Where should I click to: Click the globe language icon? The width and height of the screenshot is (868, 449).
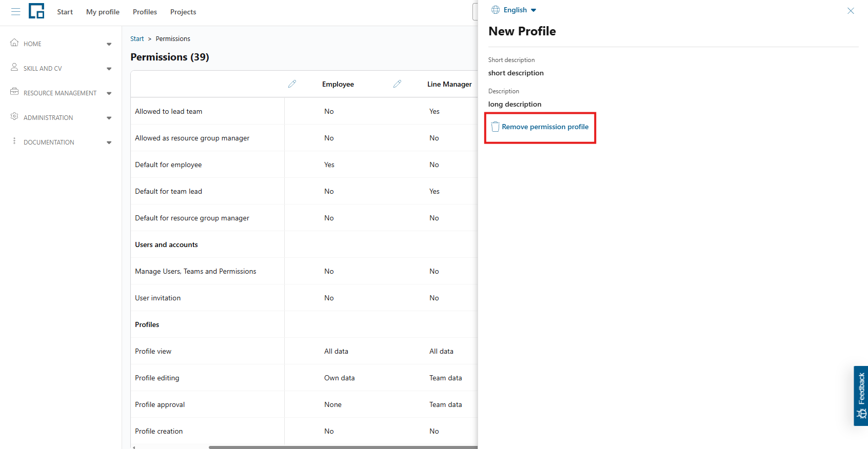496,10
